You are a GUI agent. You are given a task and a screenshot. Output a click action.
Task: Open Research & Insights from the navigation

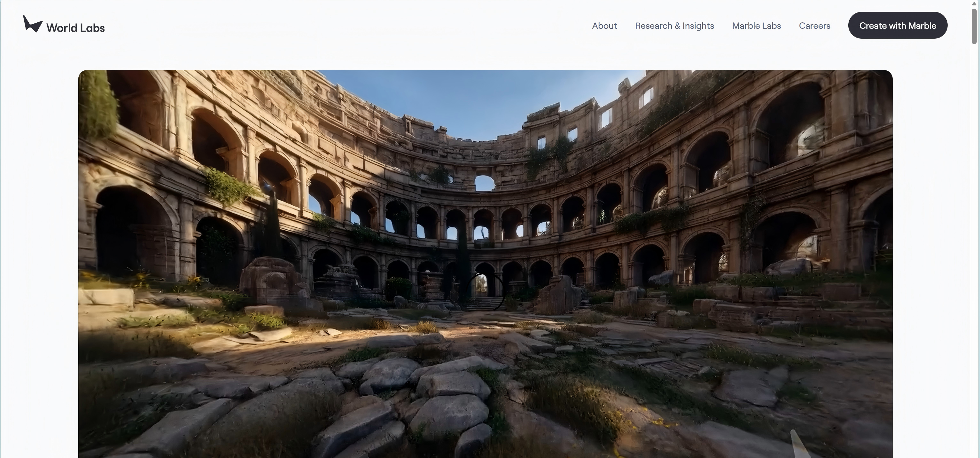click(674, 26)
